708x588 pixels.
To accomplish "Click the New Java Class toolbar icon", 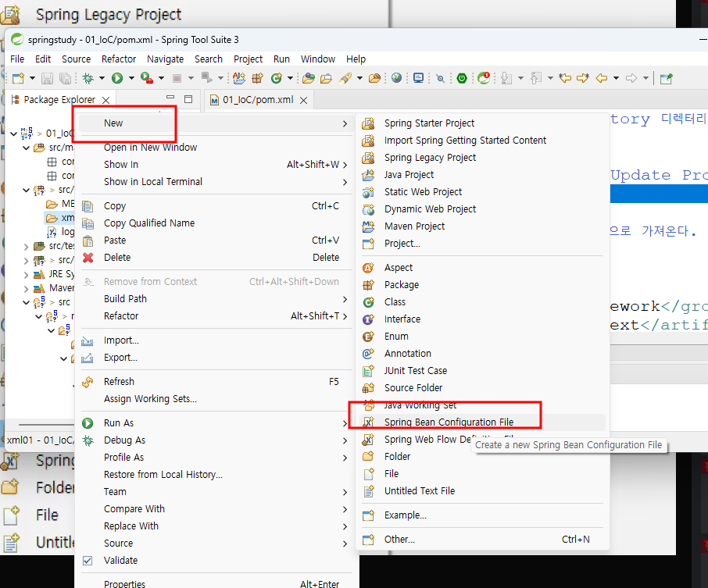I will pos(277,79).
